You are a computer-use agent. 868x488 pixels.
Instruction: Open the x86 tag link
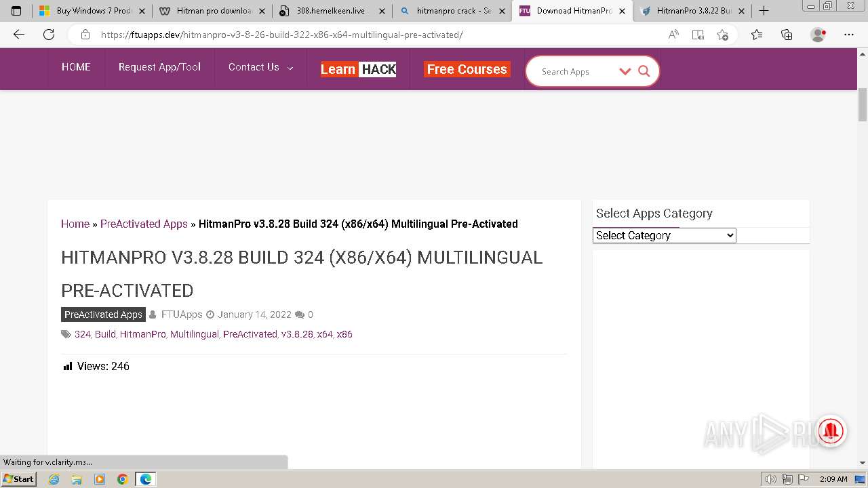point(344,334)
